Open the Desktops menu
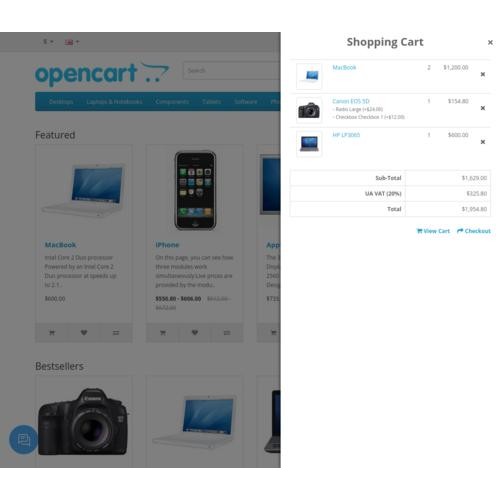This screenshot has width=500, height=500. pyautogui.click(x=61, y=102)
